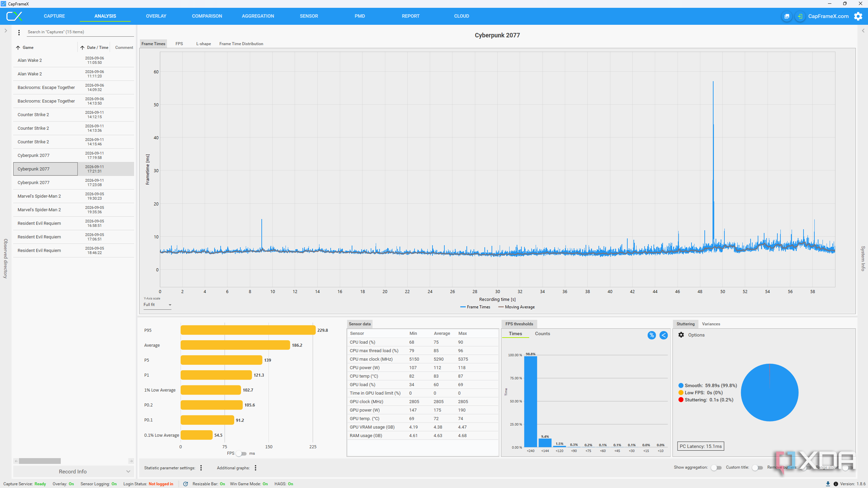Viewport: 868px width, 488px height.
Task: Click the FPS thresholds tab header
Action: 519,324
